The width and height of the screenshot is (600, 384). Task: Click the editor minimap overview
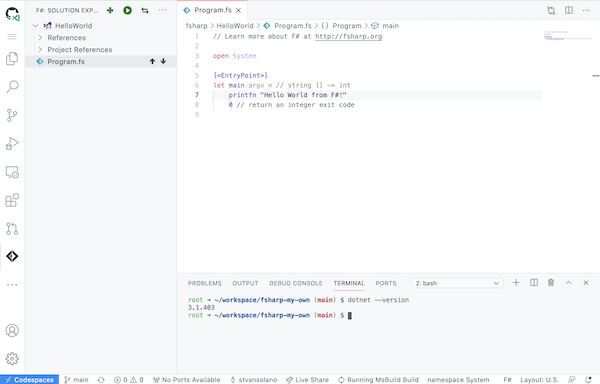point(568,36)
